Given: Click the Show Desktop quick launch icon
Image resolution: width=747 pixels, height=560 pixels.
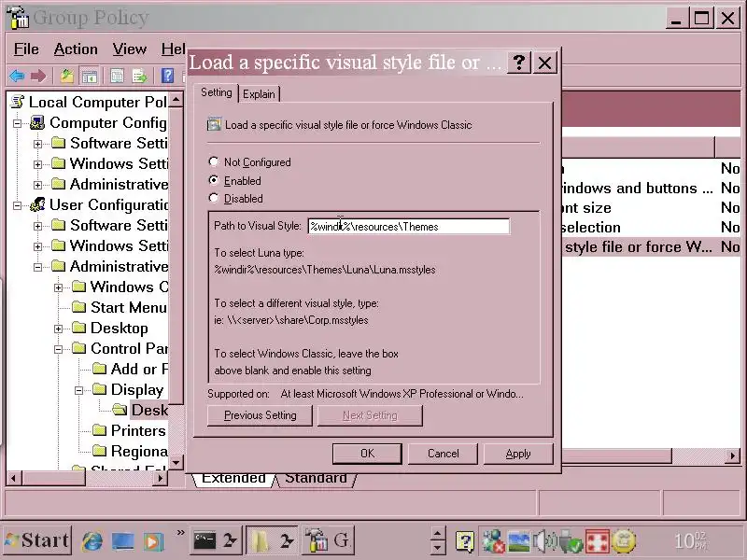Looking at the screenshot, I should [122, 541].
